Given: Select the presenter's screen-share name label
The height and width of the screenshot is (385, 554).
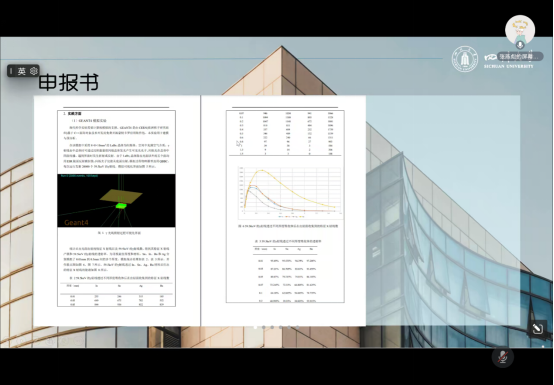Looking at the screenshot, I should tap(520, 57).
